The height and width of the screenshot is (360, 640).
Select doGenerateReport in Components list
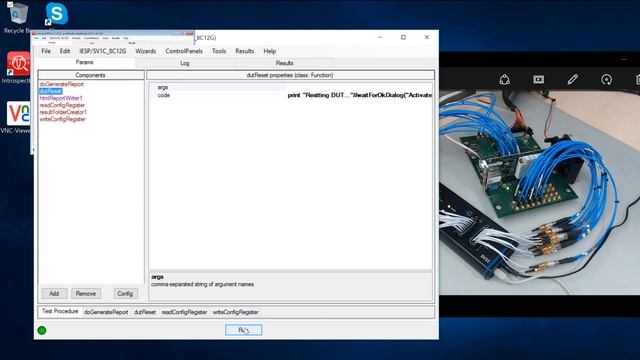pyautogui.click(x=62, y=84)
